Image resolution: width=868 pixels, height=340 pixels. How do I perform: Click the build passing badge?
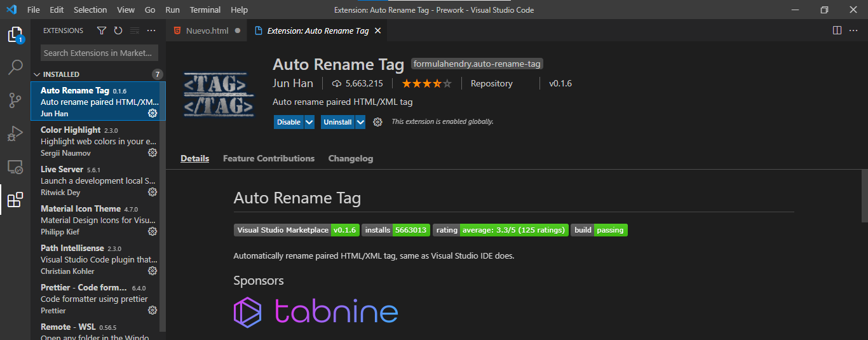[599, 230]
